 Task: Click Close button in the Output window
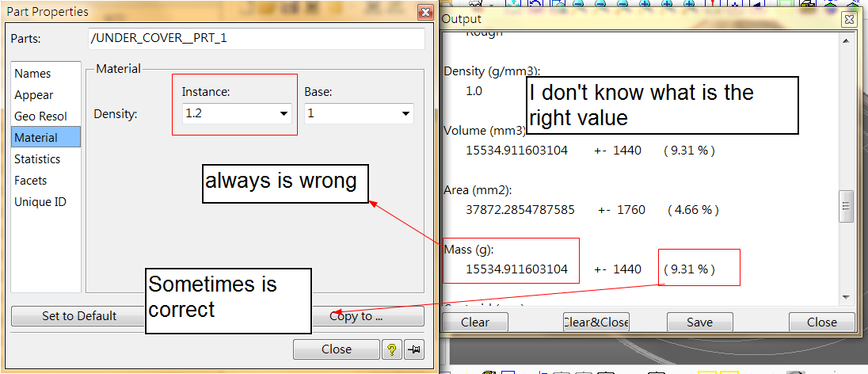[x=822, y=322]
